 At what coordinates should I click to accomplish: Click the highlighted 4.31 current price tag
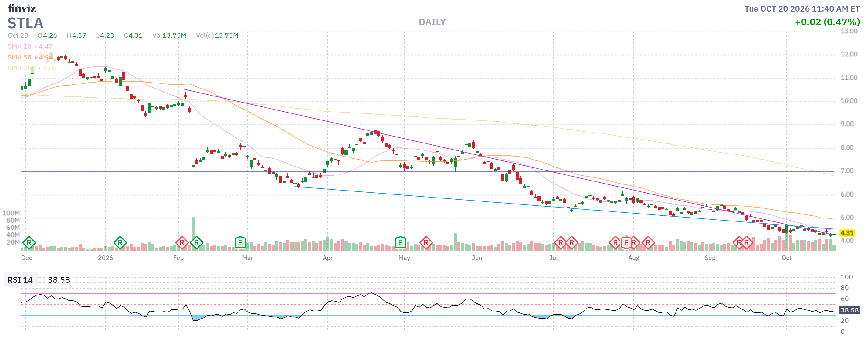(x=847, y=233)
